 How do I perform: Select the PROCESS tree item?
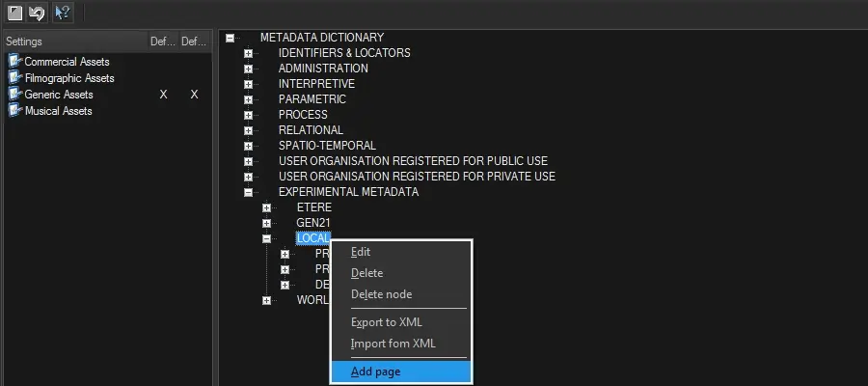pyautogui.click(x=303, y=115)
